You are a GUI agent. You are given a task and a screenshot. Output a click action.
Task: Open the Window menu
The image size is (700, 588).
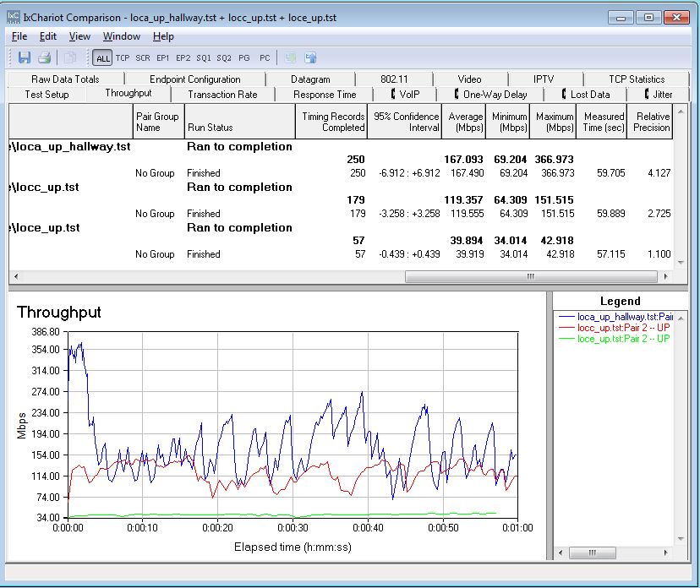pyautogui.click(x=122, y=36)
